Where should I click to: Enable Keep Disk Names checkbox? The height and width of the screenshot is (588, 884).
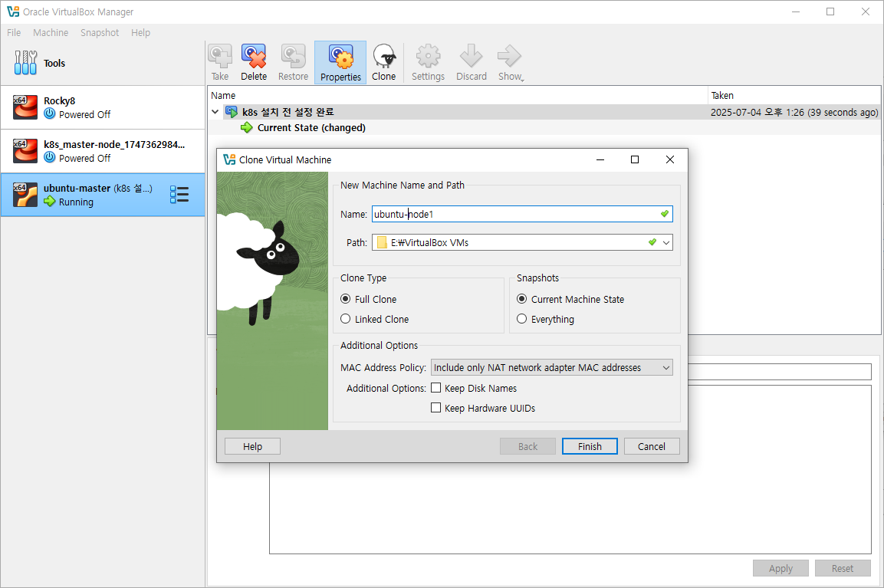pos(435,388)
